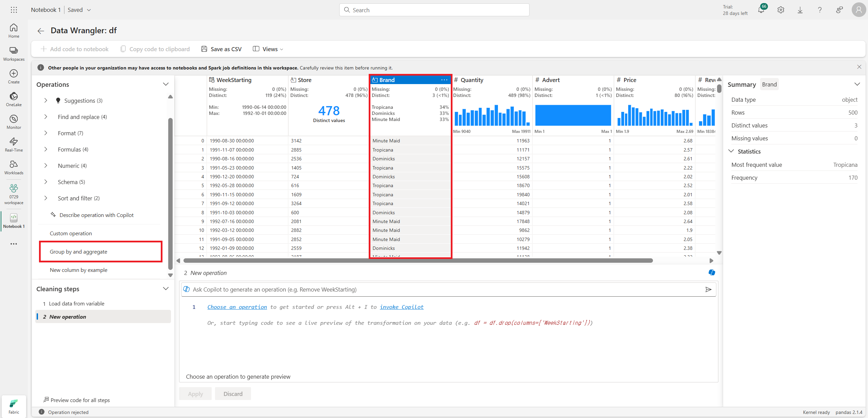The height and width of the screenshot is (418, 868).
Task: Expand the Sort and filter group
Action: tap(46, 198)
